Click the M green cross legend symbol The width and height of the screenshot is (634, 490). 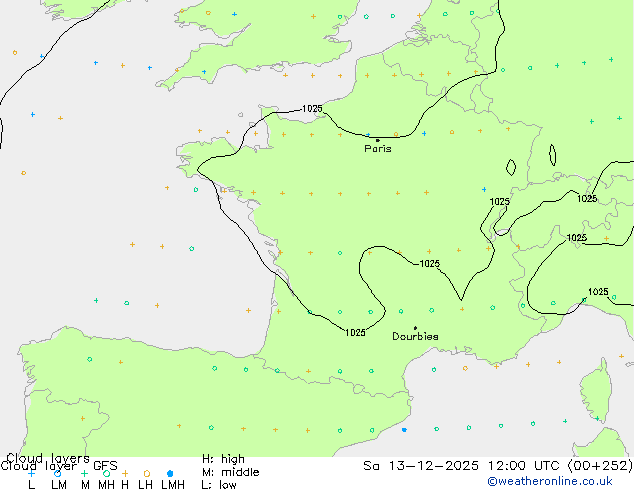click(x=84, y=473)
